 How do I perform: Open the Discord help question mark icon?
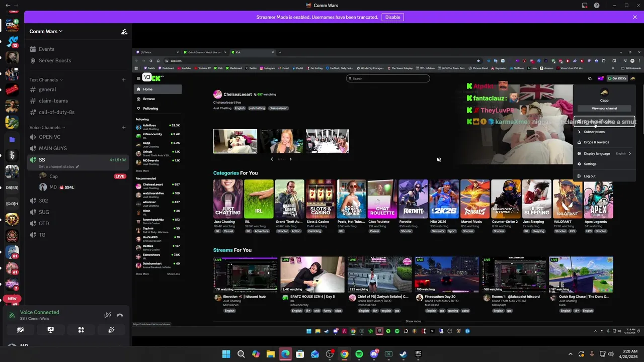tap(597, 6)
